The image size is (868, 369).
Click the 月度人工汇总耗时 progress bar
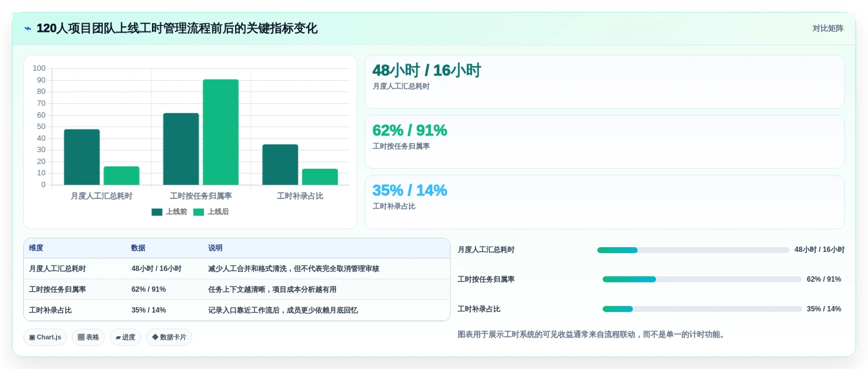(693, 250)
